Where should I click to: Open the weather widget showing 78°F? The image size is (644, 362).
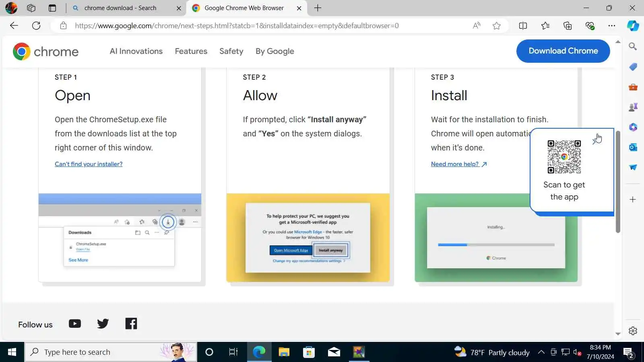[x=492, y=352]
